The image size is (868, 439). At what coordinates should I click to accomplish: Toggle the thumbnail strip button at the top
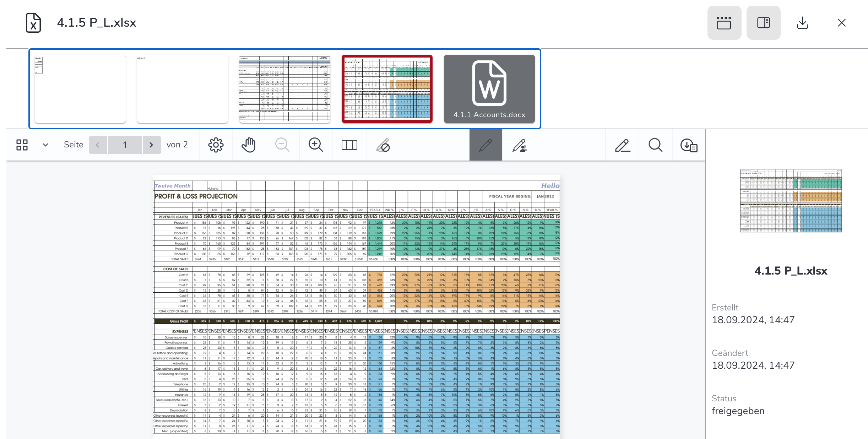[x=724, y=23]
